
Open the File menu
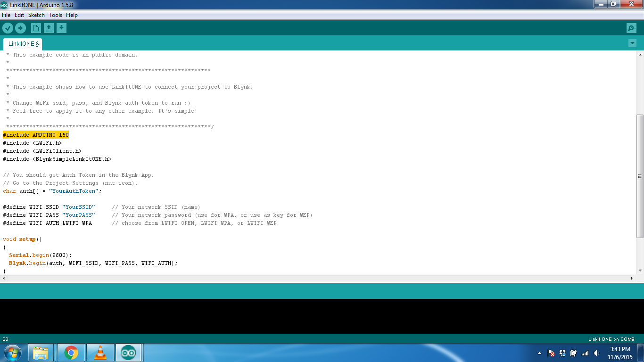(6, 15)
